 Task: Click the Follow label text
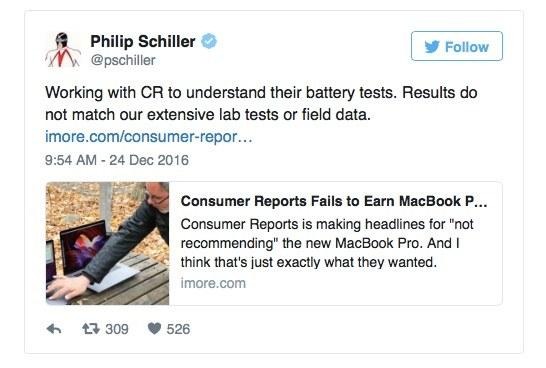[467, 47]
